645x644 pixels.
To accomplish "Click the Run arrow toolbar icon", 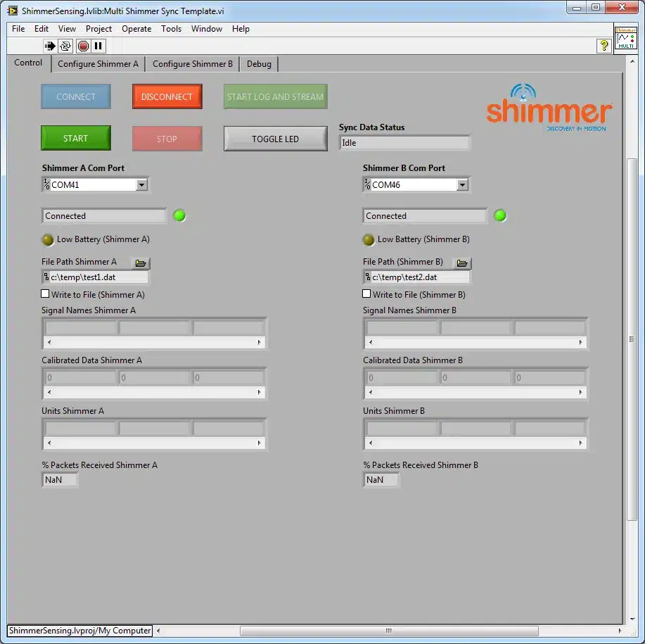I will click(50, 46).
